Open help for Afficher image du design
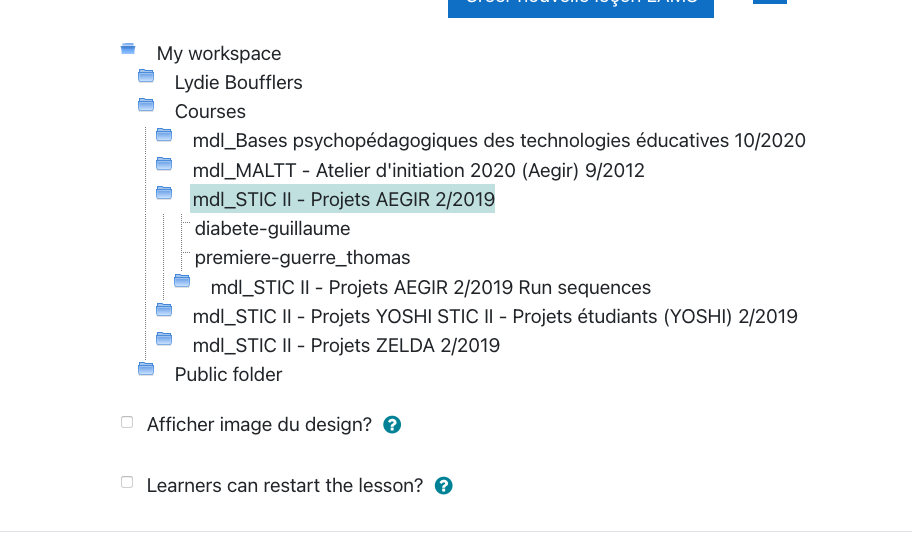 click(392, 425)
